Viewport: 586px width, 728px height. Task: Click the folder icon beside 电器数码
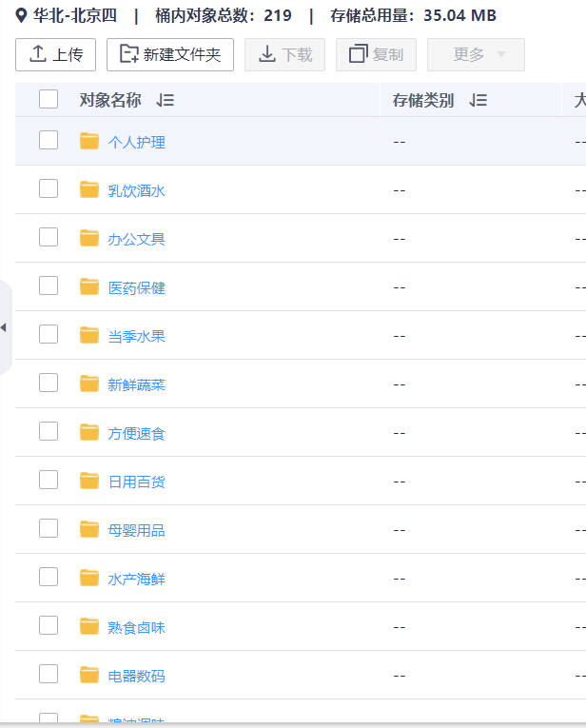(89, 676)
